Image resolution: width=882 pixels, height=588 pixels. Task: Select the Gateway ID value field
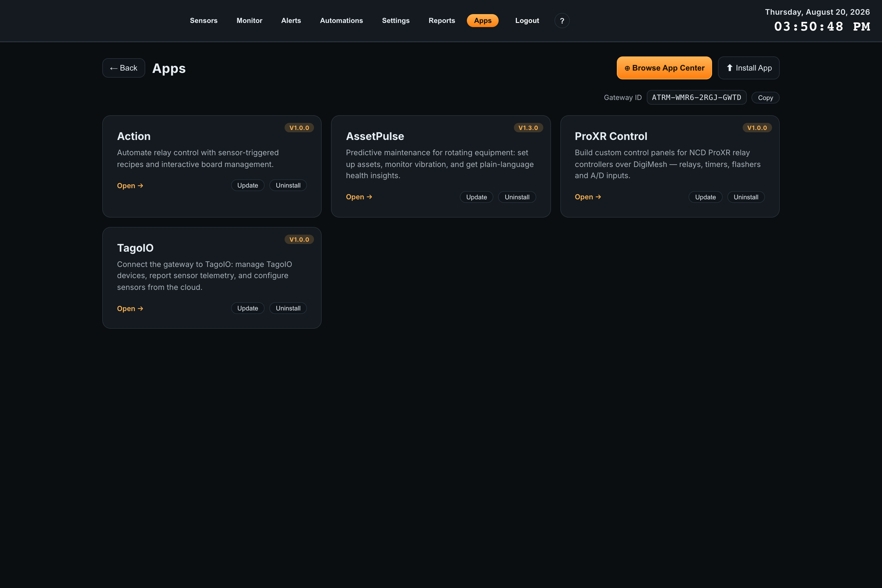(696, 98)
